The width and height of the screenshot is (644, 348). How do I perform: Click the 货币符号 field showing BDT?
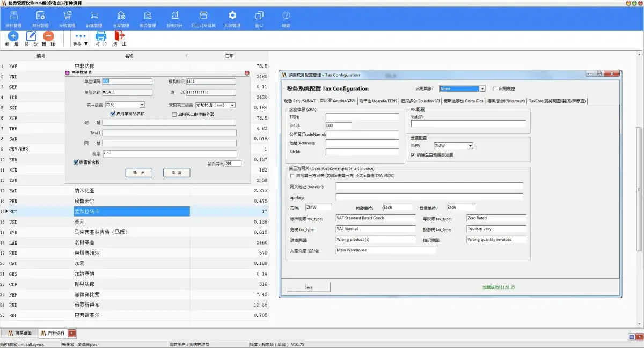tap(233, 163)
